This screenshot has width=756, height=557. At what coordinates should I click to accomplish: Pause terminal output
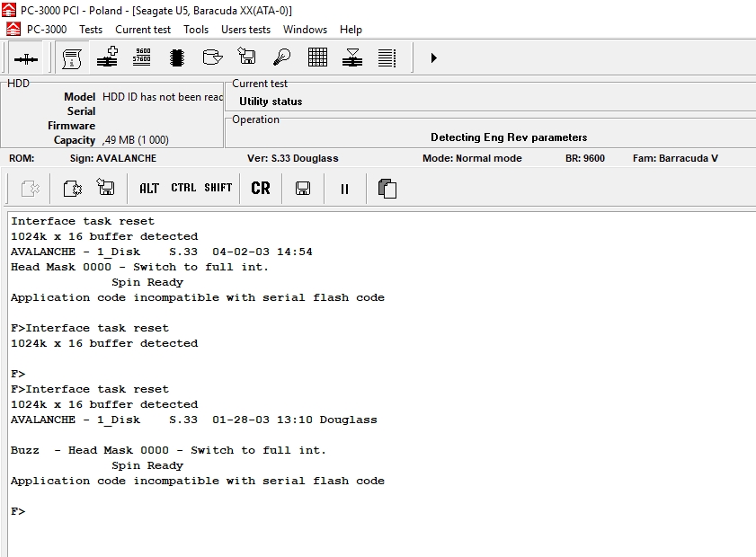(344, 189)
